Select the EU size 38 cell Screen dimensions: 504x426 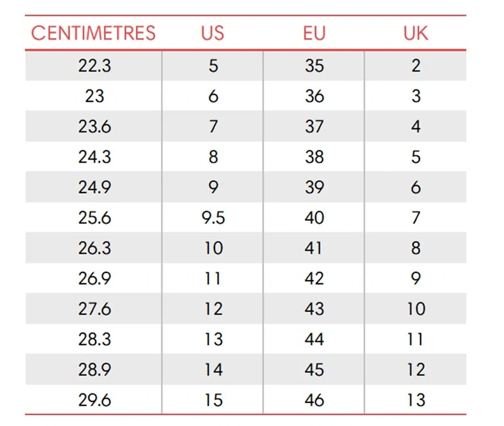coord(314,157)
